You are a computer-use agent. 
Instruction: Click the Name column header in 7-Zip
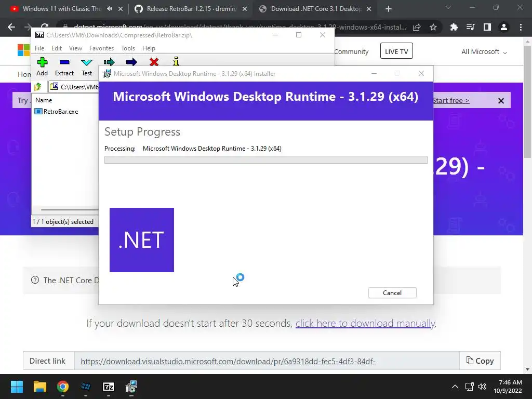point(44,100)
